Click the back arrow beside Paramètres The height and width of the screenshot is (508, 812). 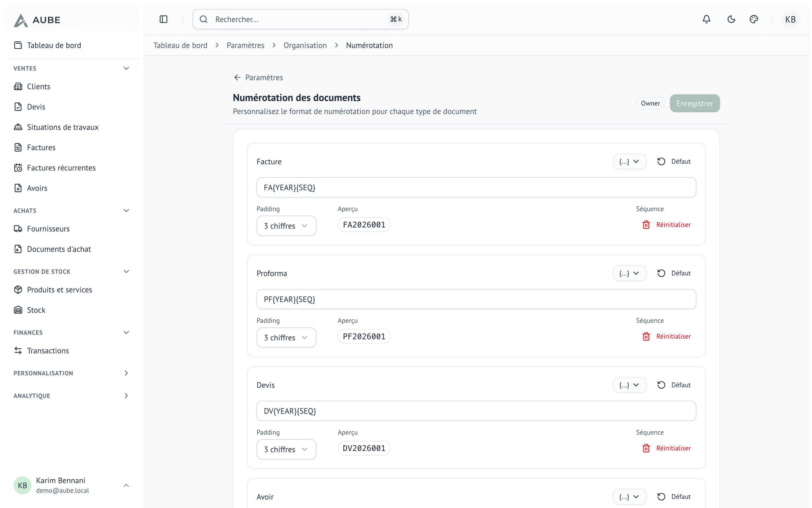pyautogui.click(x=237, y=78)
